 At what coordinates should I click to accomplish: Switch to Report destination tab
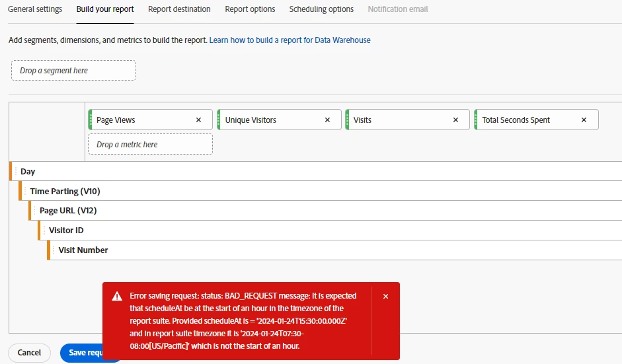(x=179, y=9)
